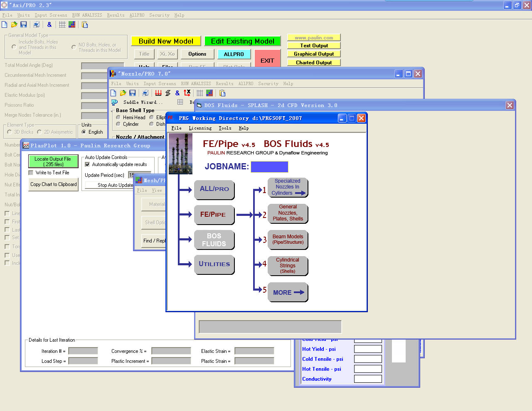The height and width of the screenshot is (411, 532).
Task: Click the MORE arrow button
Action: click(x=288, y=292)
